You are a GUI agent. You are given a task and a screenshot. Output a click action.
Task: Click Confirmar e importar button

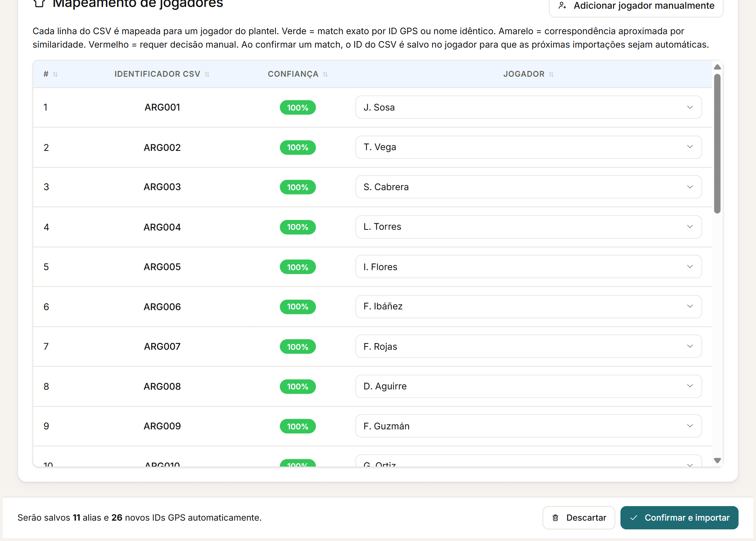tap(679, 518)
